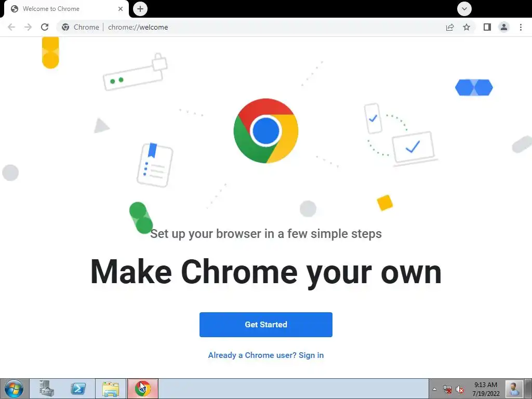Launch Server Manager from the taskbar

46,389
